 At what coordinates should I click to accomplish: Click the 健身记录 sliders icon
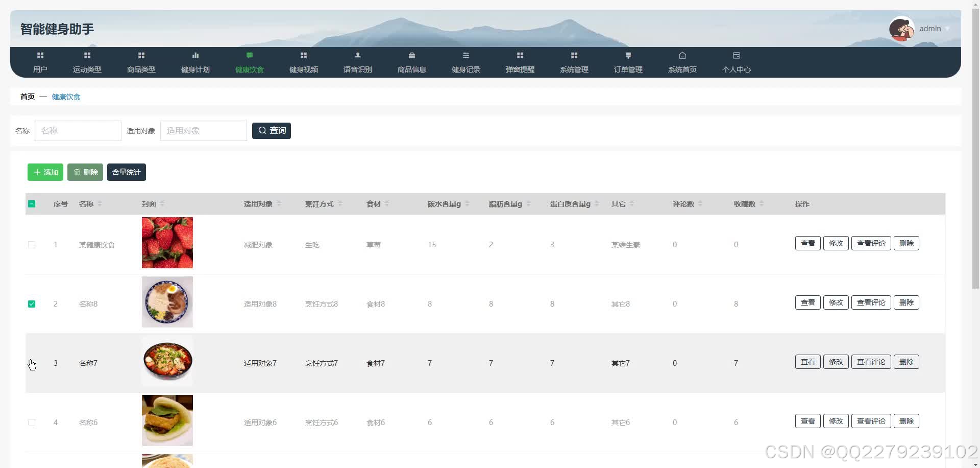pos(466,55)
